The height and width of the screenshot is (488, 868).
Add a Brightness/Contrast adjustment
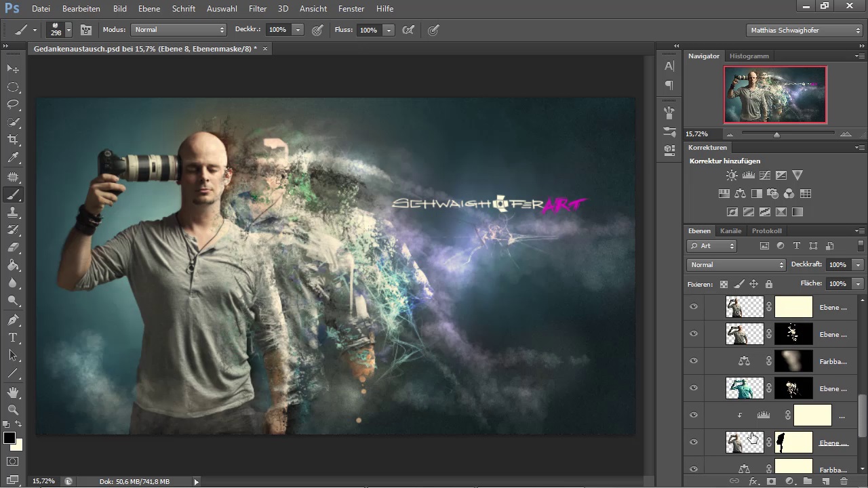pyautogui.click(x=732, y=176)
